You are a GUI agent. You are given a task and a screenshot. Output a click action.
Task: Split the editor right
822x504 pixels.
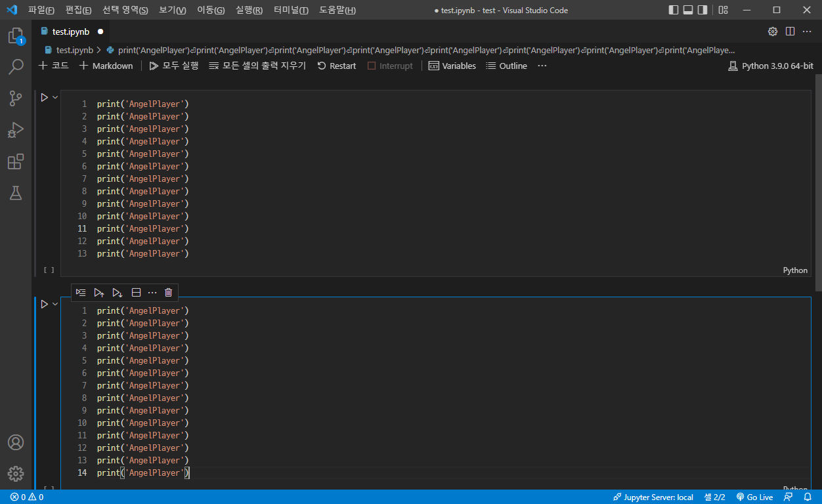[x=790, y=31]
